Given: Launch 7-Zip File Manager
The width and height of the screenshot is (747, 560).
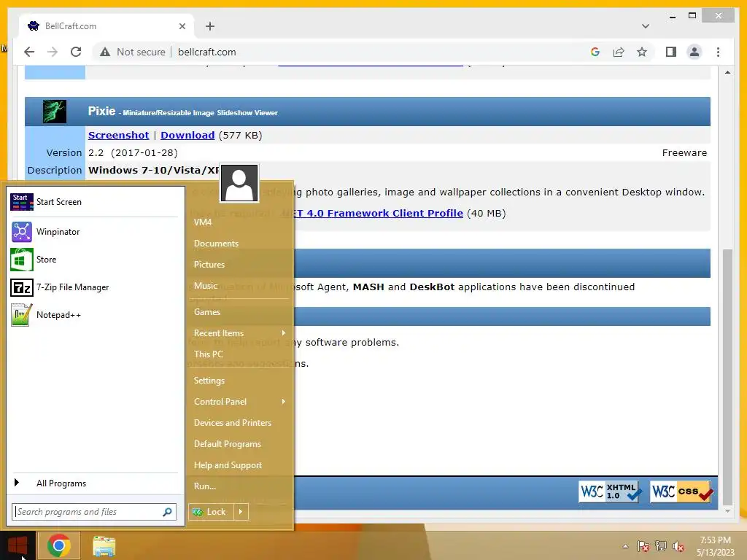Looking at the screenshot, I should click(94, 287).
